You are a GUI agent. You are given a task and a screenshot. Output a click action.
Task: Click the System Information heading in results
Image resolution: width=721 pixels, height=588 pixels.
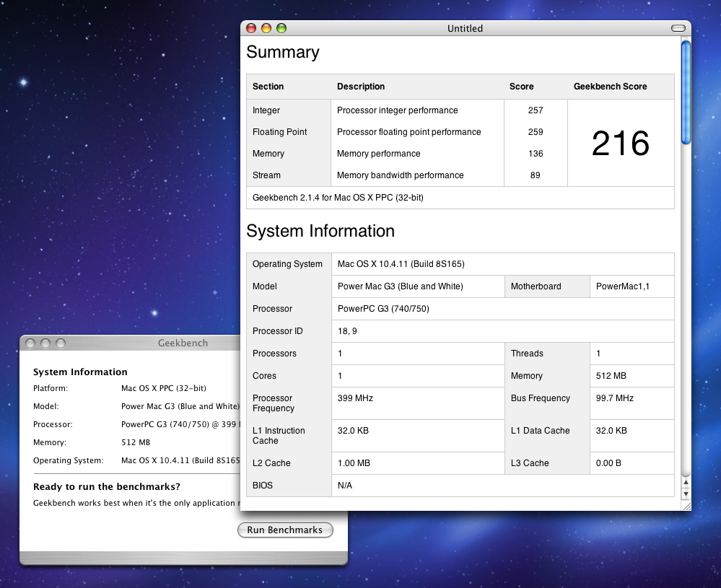(320, 231)
